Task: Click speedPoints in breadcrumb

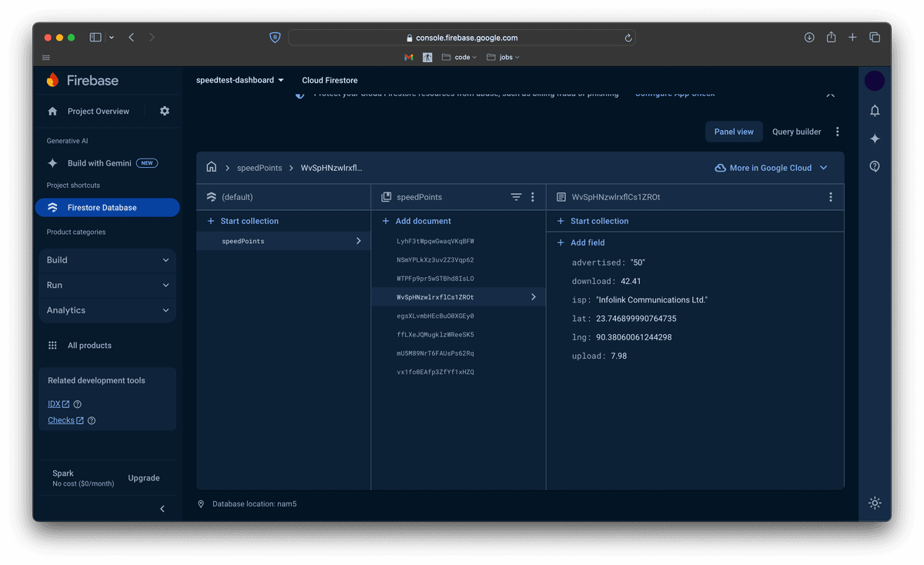Action: [259, 168]
